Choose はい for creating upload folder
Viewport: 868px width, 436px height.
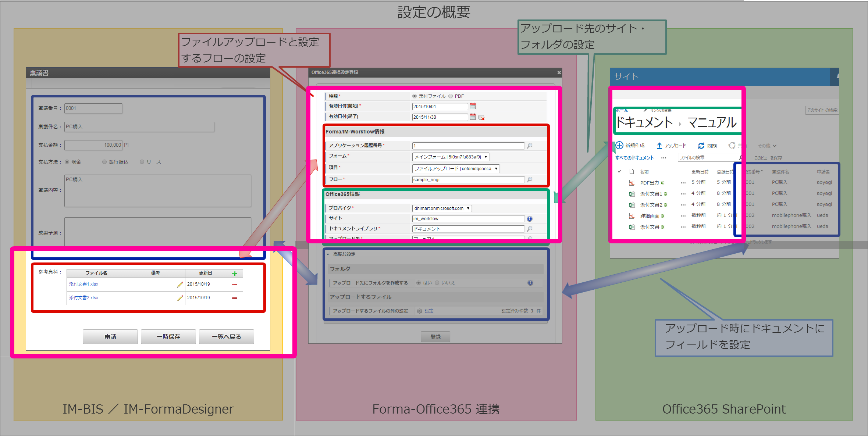click(x=419, y=283)
